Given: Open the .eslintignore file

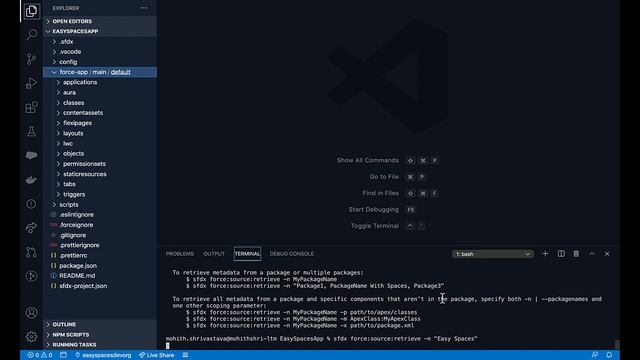Looking at the screenshot, I should tap(100, 215).
